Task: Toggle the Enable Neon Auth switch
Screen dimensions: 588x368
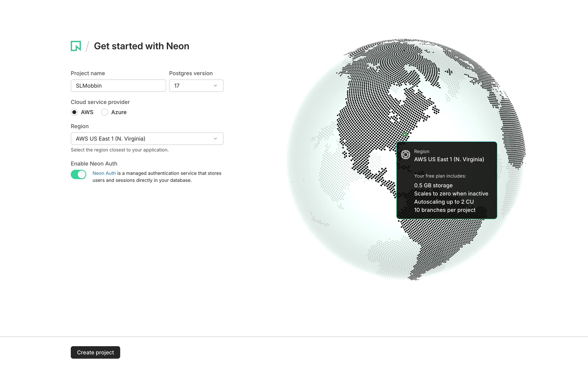Action: (x=78, y=174)
